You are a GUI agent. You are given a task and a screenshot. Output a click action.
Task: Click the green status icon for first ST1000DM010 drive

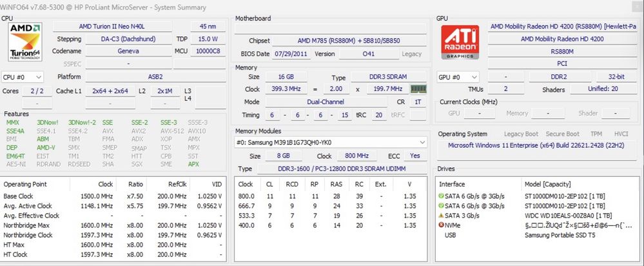click(x=441, y=196)
